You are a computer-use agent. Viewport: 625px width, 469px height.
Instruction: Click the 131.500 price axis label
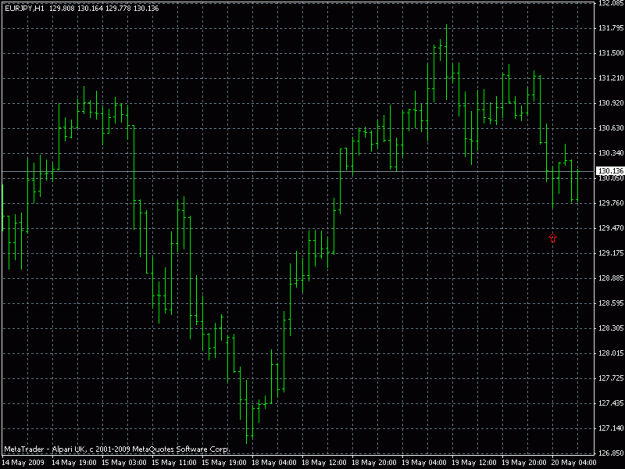coord(611,53)
